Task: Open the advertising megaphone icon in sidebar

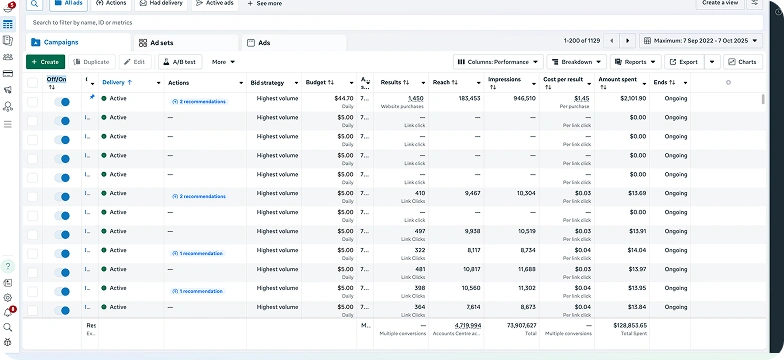Action: [8, 90]
